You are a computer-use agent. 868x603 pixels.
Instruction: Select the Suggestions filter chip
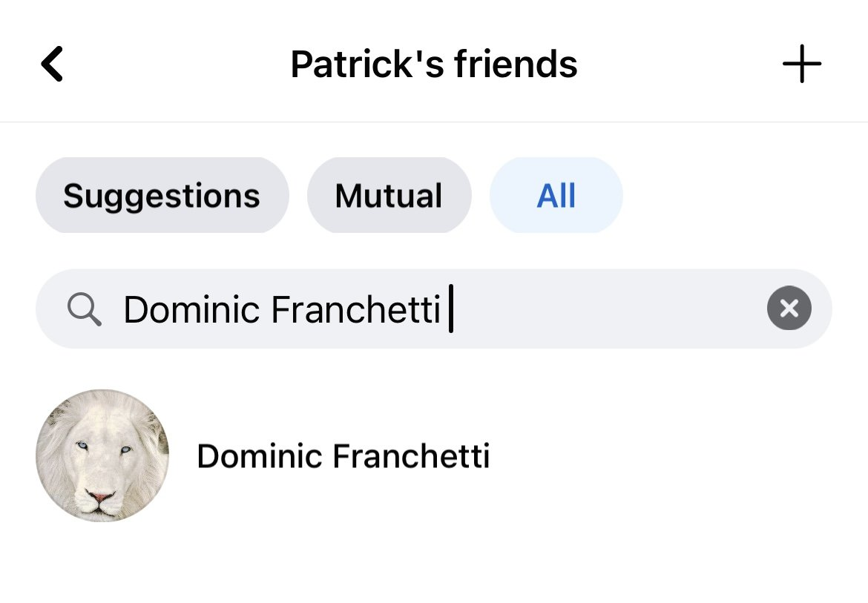[x=162, y=195]
